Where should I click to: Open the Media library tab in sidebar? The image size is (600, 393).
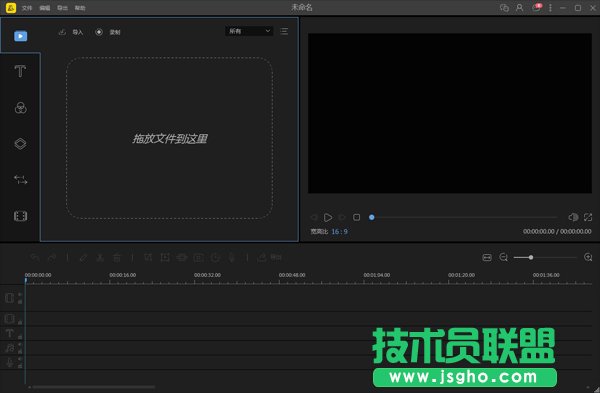click(x=20, y=36)
